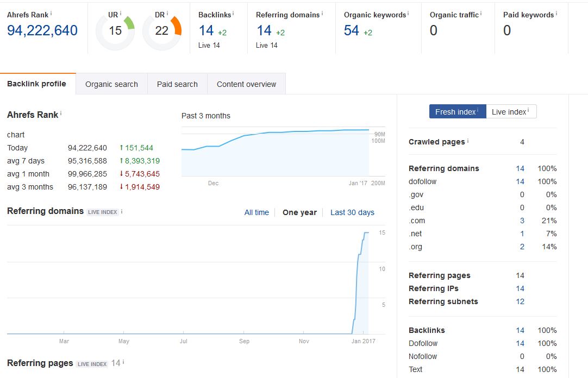Screen dimensions: 588x378
Task: Click the info icon next to Organic traffic
Action: (481, 14)
